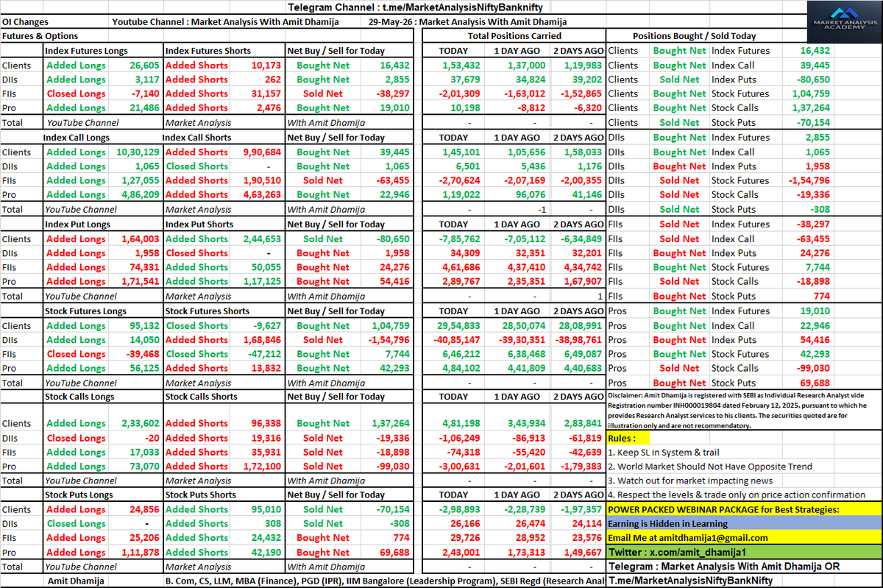Viewport: 883px width, 588px height.
Task: Select the Stock Puts Longs column header
Action: [79, 495]
